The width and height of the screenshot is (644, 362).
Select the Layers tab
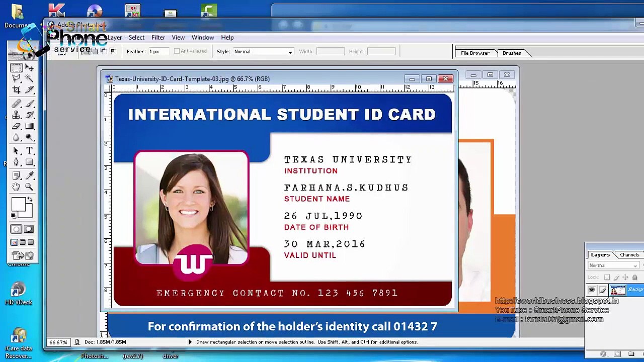600,255
